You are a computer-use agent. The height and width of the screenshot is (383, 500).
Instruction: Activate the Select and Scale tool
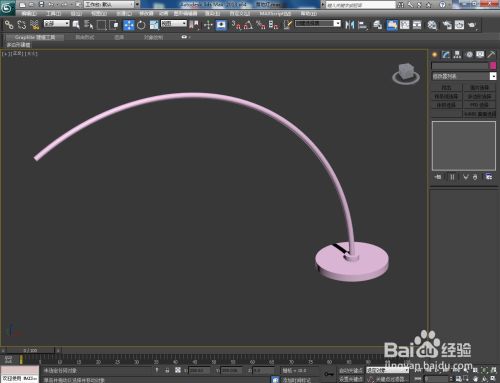154,25
